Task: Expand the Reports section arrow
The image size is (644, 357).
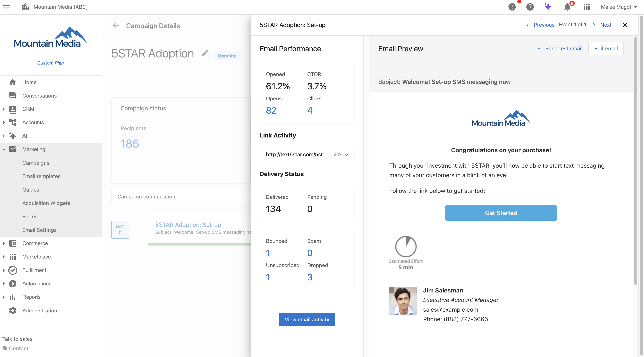Action: point(4,297)
